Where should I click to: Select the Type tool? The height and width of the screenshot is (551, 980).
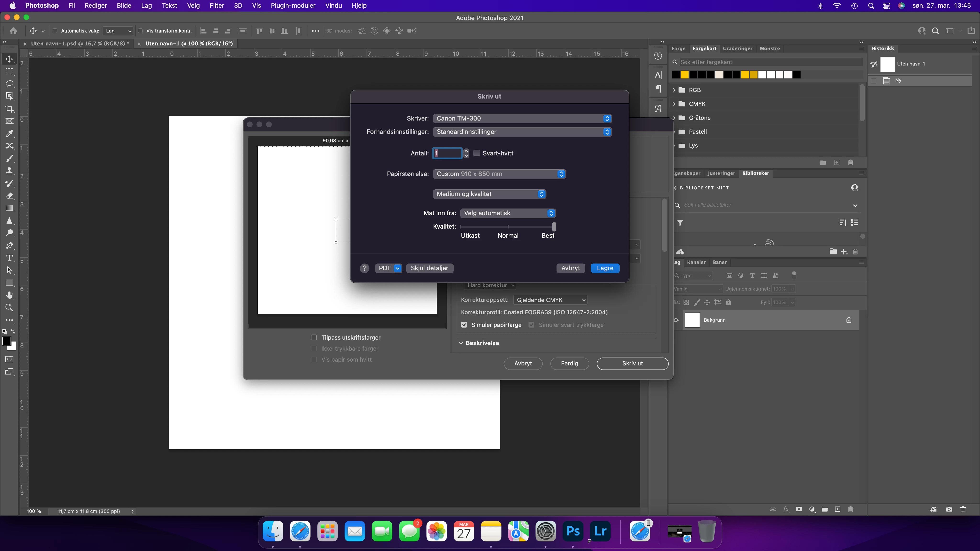[10, 258]
